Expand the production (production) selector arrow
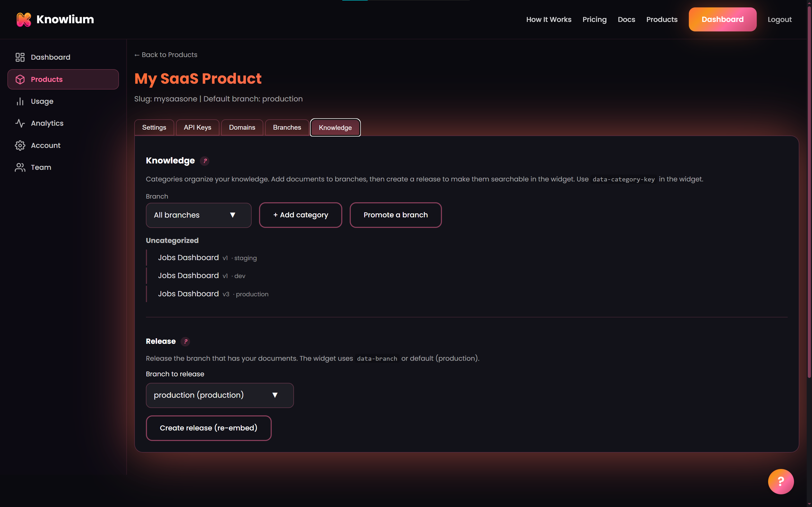This screenshot has height=507, width=812. 275,395
